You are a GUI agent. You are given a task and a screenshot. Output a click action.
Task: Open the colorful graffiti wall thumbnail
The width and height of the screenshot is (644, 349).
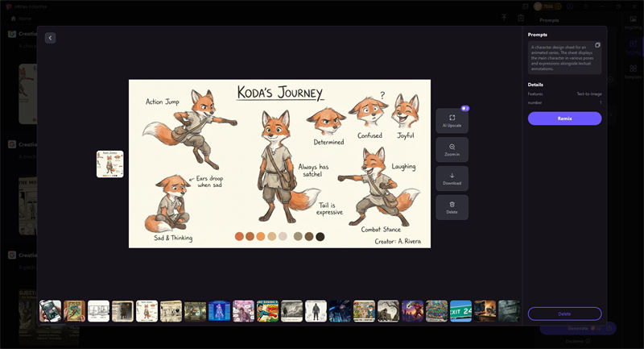[x=436, y=311]
